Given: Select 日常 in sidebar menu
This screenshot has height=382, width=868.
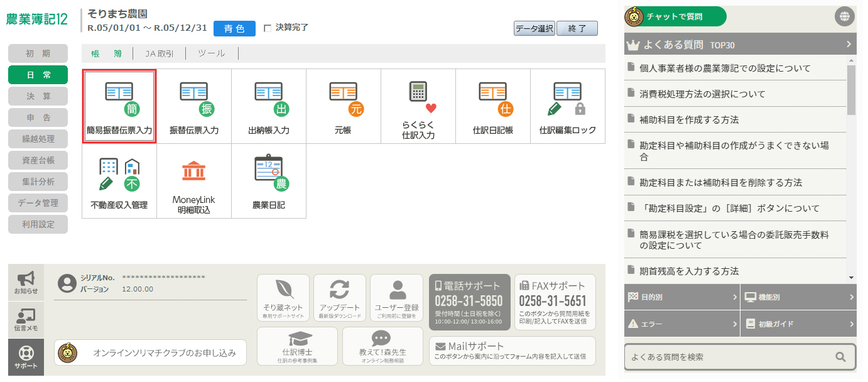Looking at the screenshot, I should 38,75.
